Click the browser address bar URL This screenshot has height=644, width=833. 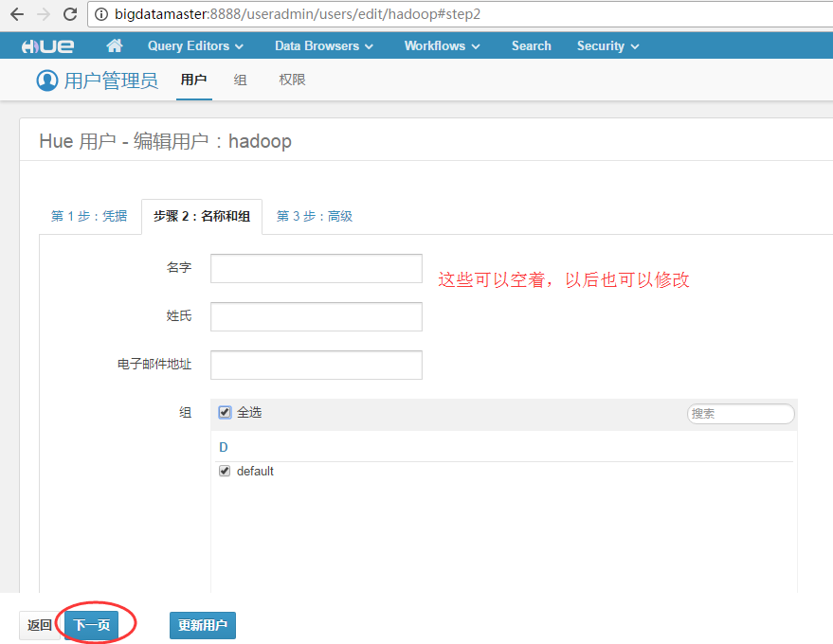click(298, 14)
